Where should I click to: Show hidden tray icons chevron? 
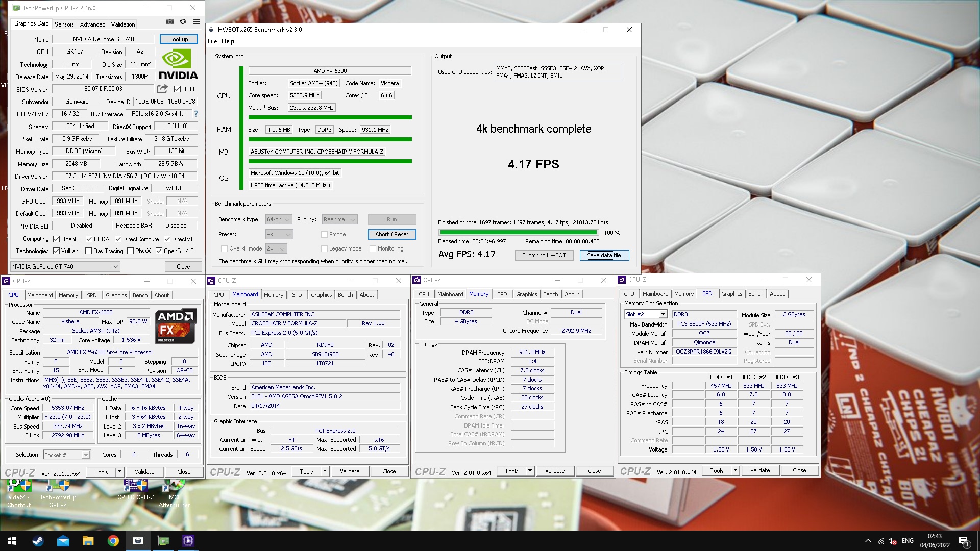point(868,541)
